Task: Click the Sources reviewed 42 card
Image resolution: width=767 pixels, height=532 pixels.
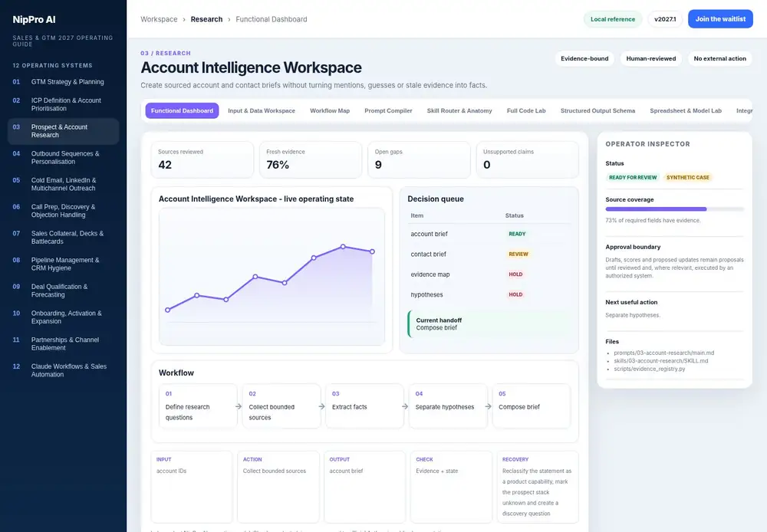Action: [202, 160]
